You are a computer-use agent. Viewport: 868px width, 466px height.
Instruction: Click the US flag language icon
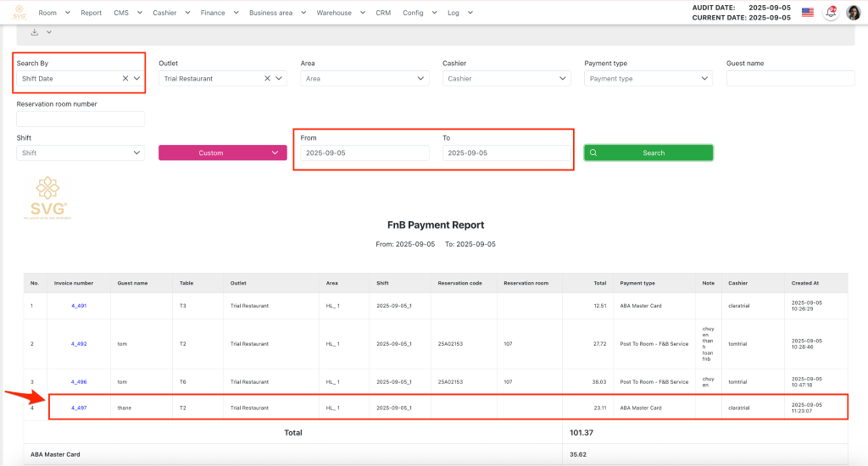point(807,13)
